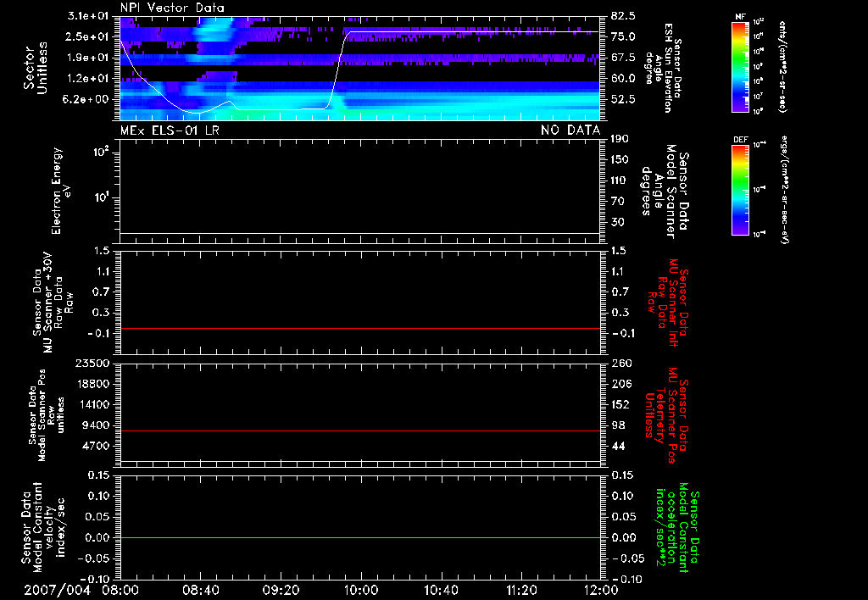The width and height of the screenshot is (868, 600).
Task: Click the 190 scanner angle tick label
Action: tap(620, 139)
